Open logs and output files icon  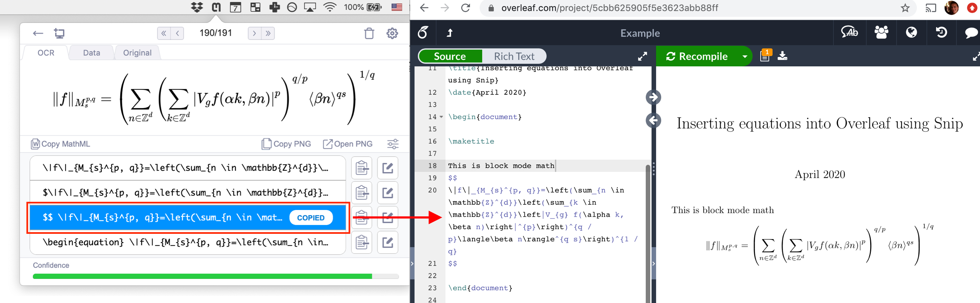(765, 56)
